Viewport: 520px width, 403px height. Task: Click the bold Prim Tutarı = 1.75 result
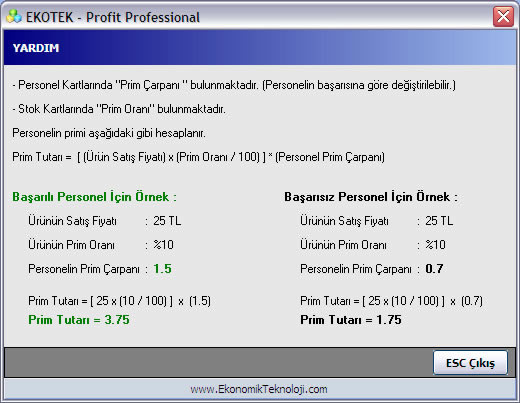tap(351, 320)
